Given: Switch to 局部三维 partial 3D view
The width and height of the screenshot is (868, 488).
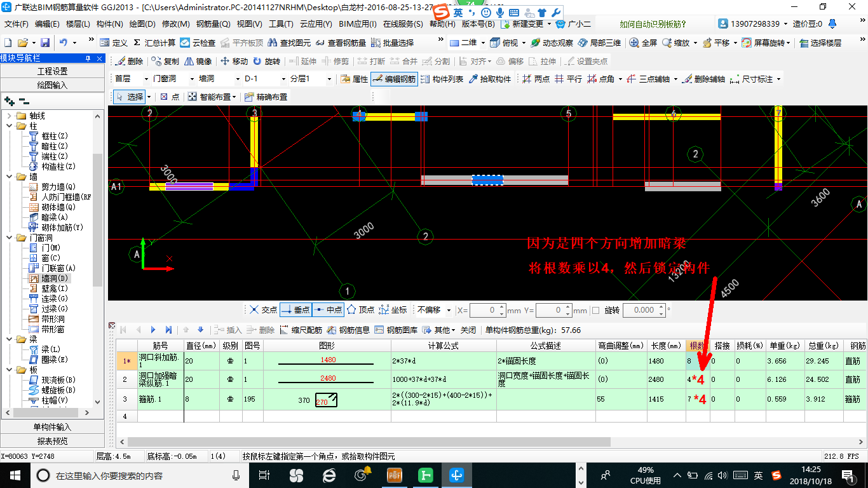Looking at the screenshot, I should click(x=599, y=43).
